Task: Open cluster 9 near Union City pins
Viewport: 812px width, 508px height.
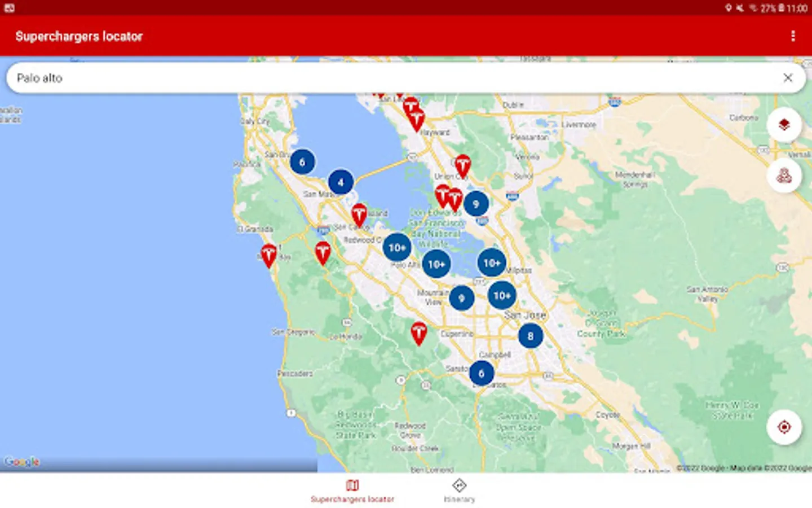Action: (476, 204)
